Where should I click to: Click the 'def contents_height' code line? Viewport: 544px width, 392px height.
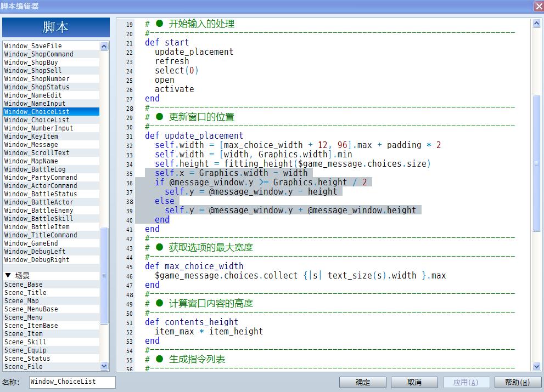click(x=192, y=322)
